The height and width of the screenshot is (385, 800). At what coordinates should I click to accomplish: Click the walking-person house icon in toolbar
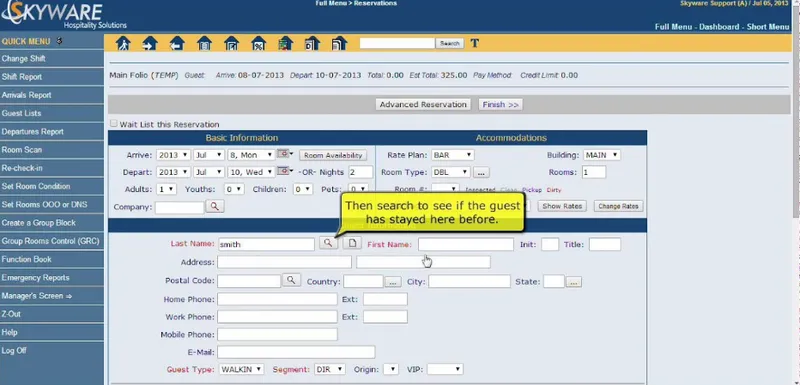(123, 43)
